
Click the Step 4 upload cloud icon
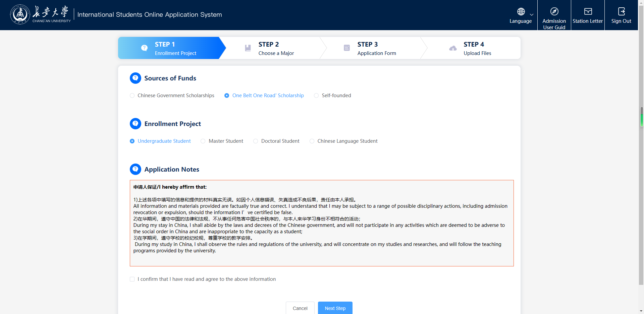pos(453,48)
